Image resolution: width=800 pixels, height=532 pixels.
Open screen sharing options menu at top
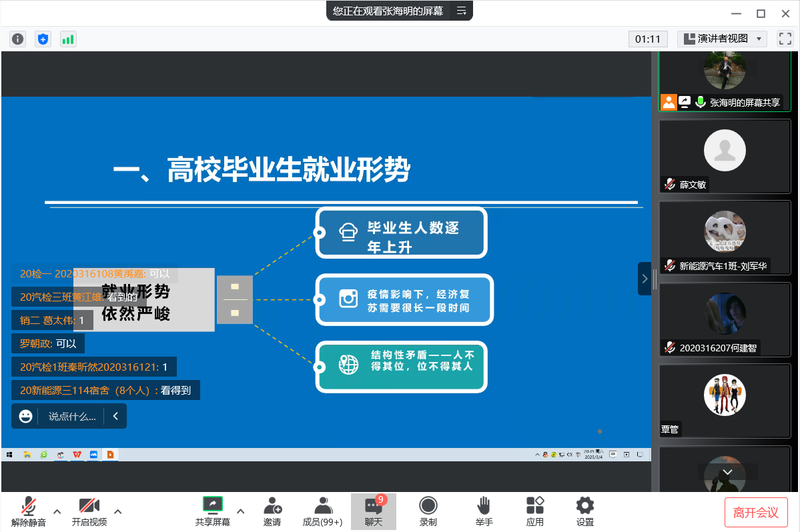(x=461, y=11)
